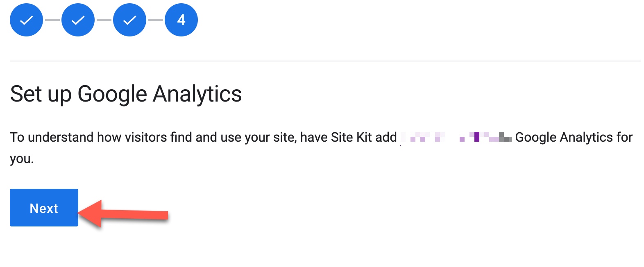This screenshot has width=644, height=267.
Task: Click the word "you." on the second line
Action: point(22,159)
